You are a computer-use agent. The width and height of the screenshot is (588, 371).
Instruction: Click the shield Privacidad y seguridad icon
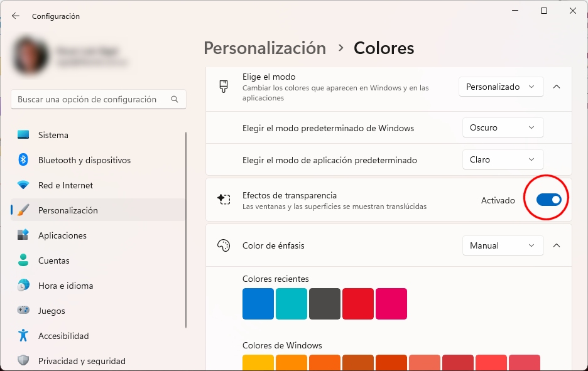tap(23, 360)
